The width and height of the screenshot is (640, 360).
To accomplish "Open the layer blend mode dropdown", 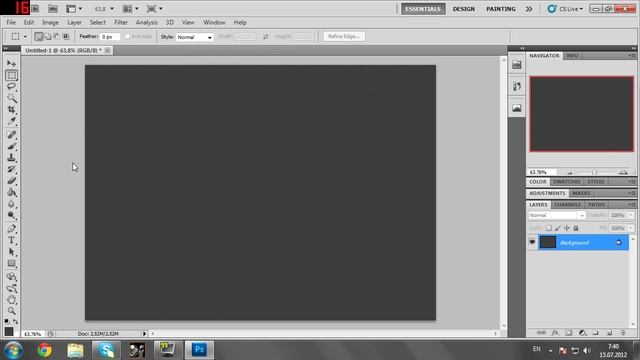I will pos(557,215).
